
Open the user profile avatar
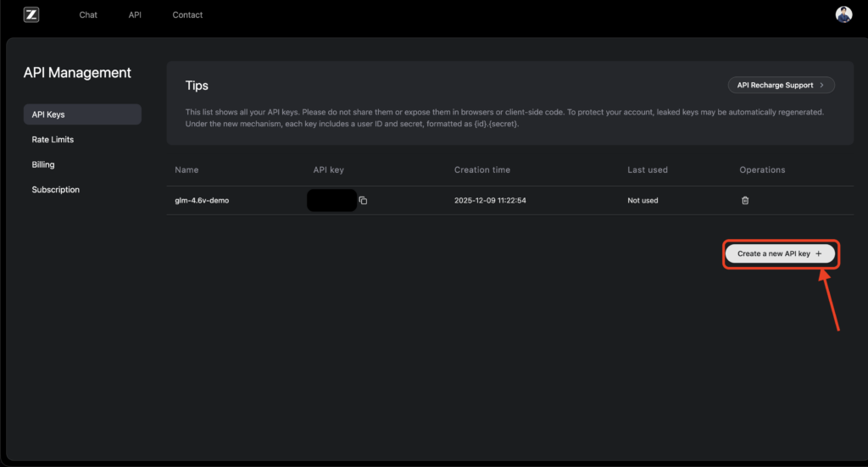(843, 14)
